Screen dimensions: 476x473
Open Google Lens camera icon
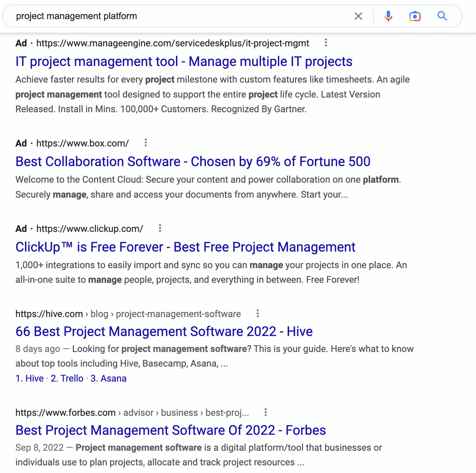[415, 16]
